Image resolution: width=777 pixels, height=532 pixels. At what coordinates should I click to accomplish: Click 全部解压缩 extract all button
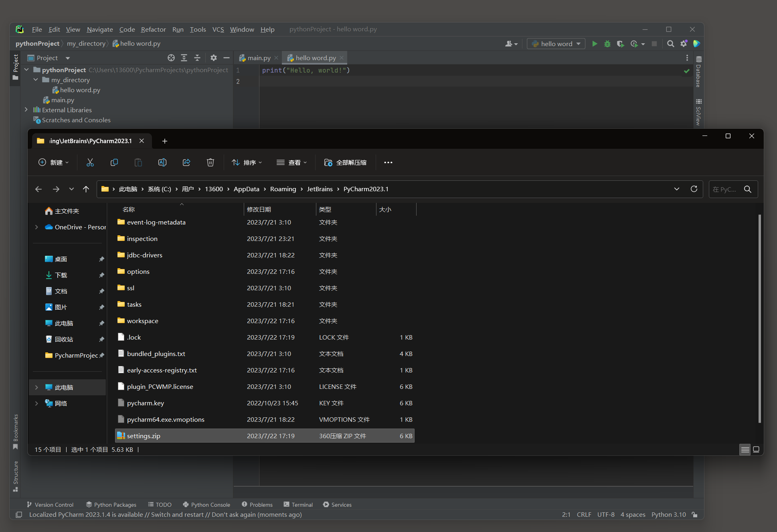(x=345, y=162)
